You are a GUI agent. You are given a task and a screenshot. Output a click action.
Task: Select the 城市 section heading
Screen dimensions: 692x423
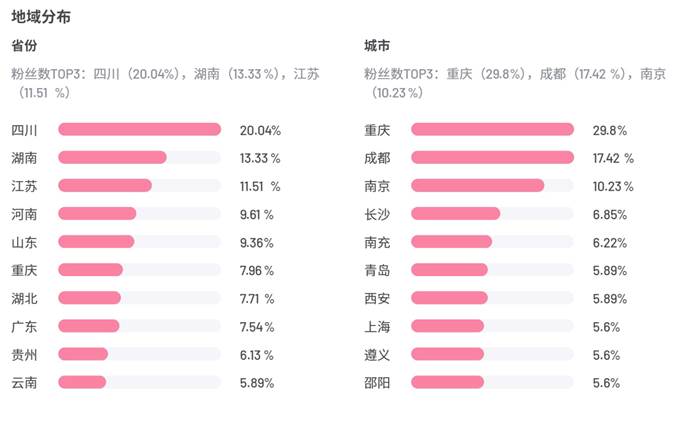pyautogui.click(x=377, y=46)
